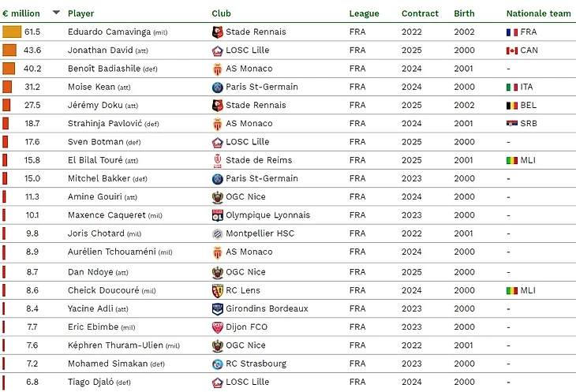The width and height of the screenshot is (576, 392).
Task: Click the Stade Rennais crest beside Camavinga
Action: 218,32
